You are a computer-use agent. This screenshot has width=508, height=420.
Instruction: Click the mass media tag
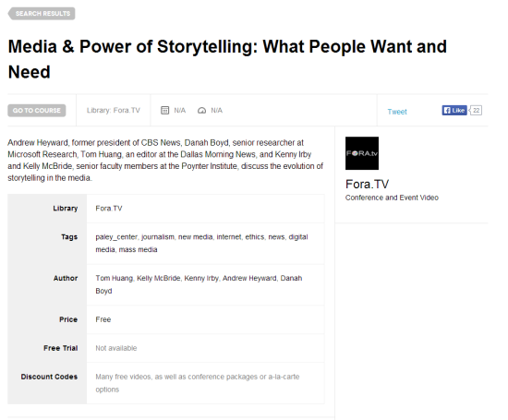pos(138,249)
